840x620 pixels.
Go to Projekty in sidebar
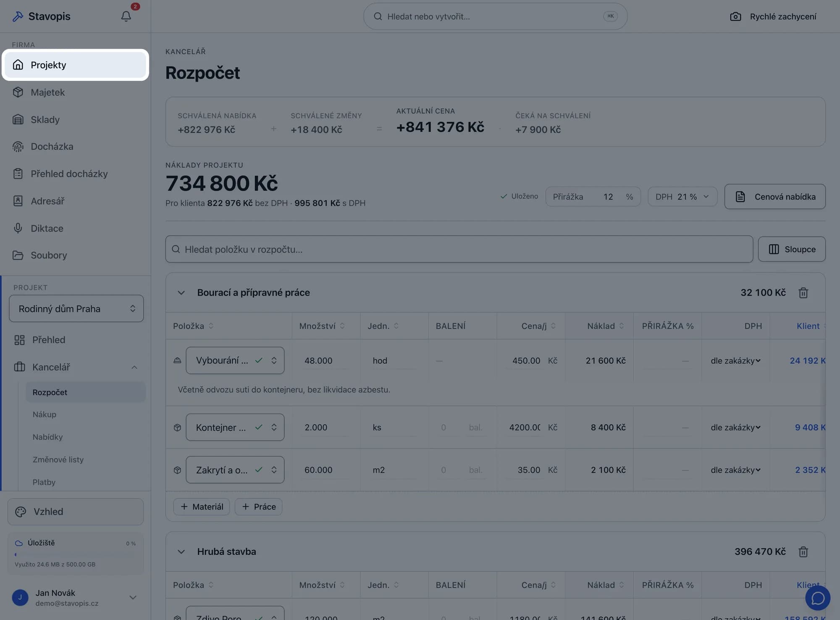[76, 65]
